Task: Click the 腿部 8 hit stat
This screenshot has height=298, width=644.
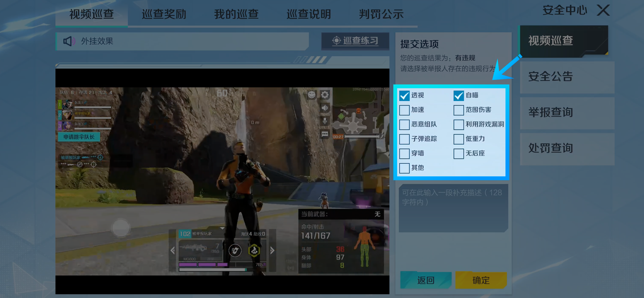Action: [323, 265]
